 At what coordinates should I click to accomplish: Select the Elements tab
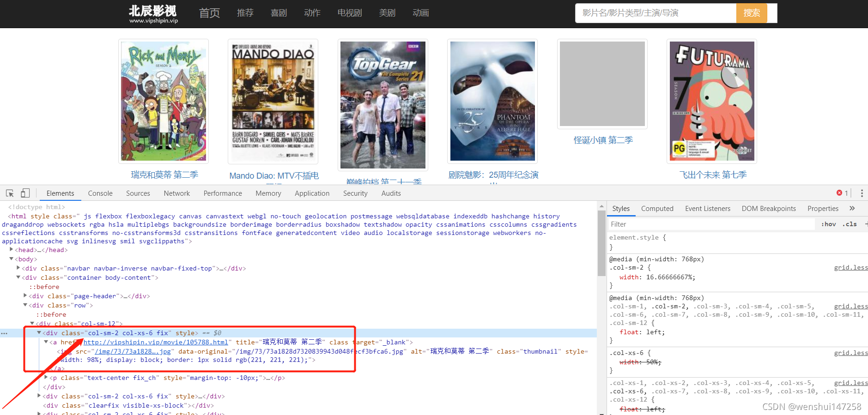point(61,193)
